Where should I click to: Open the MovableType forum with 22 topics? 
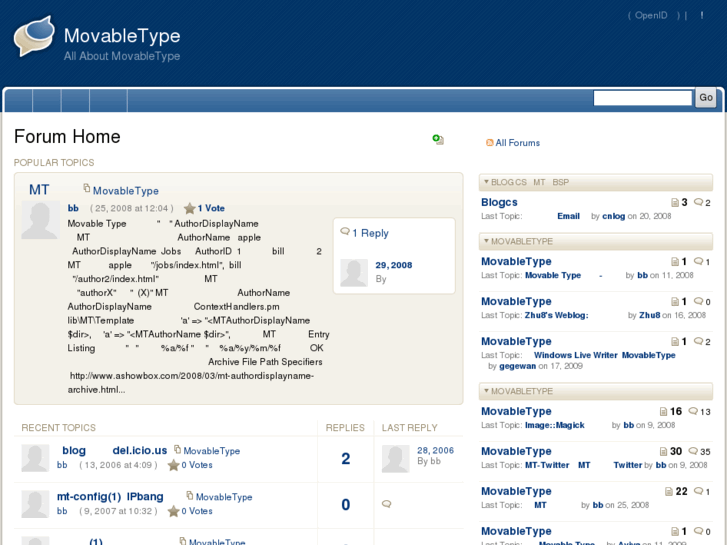(x=516, y=491)
